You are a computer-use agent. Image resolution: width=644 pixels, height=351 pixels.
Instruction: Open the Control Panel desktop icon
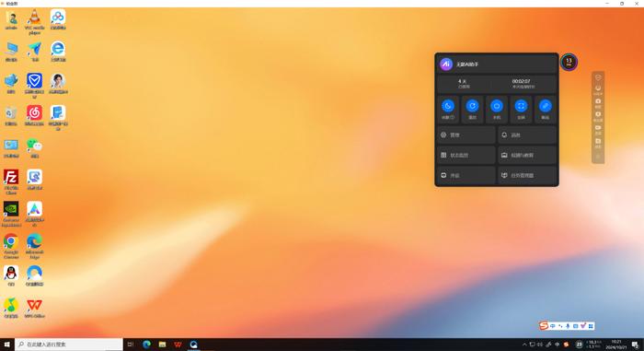[11, 148]
